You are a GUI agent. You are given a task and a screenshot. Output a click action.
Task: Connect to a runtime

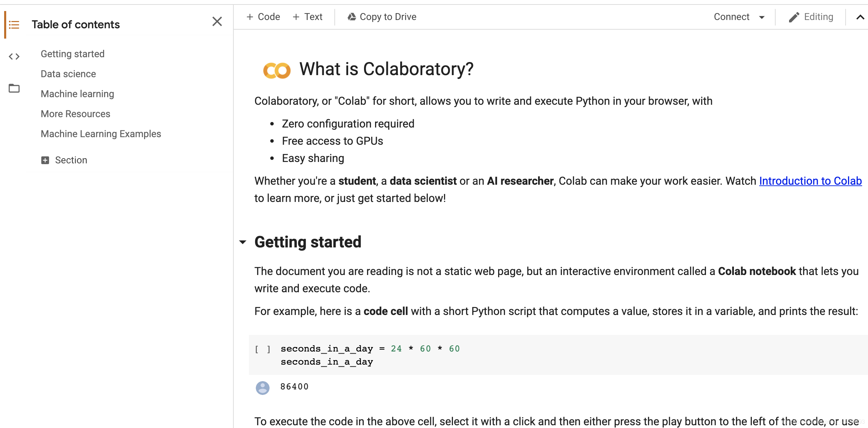tap(731, 17)
